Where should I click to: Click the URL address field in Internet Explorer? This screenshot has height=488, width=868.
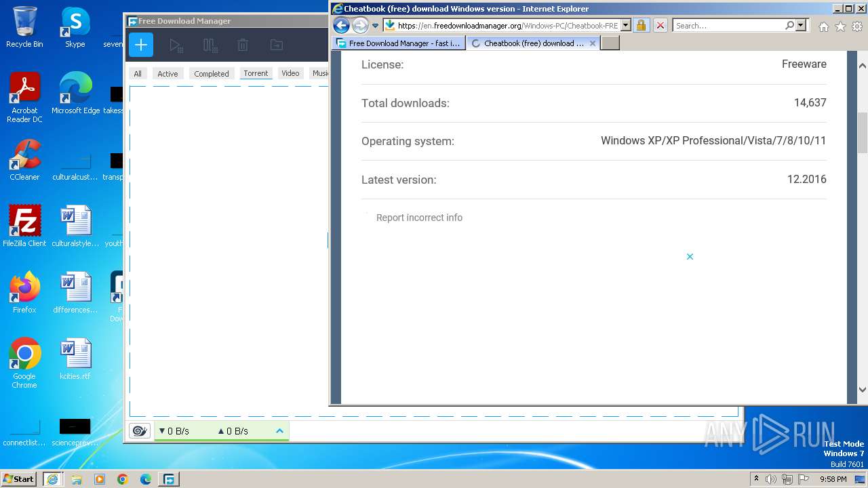tap(507, 26)
